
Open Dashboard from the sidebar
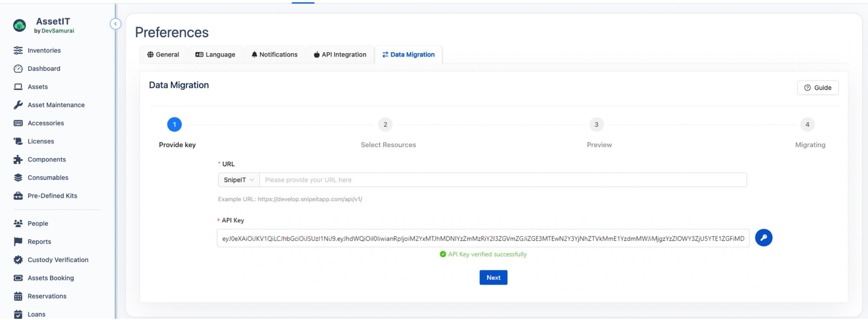coord(44,69)
